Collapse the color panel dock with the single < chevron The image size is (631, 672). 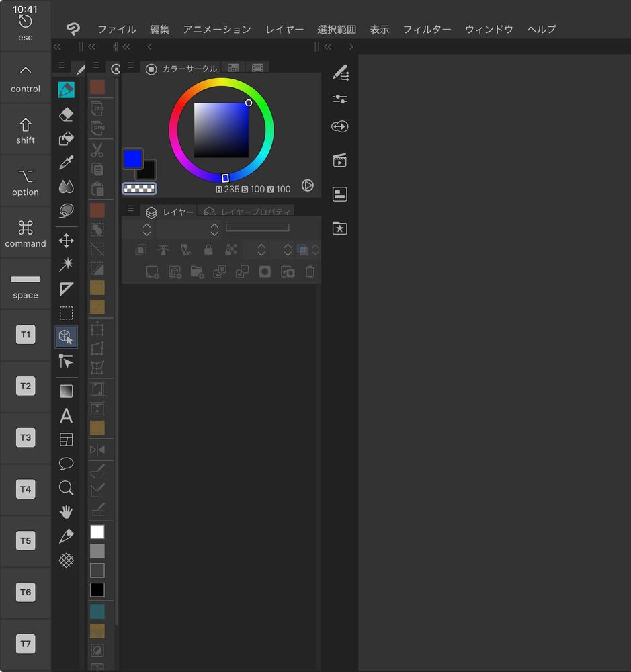click(149, 47)
